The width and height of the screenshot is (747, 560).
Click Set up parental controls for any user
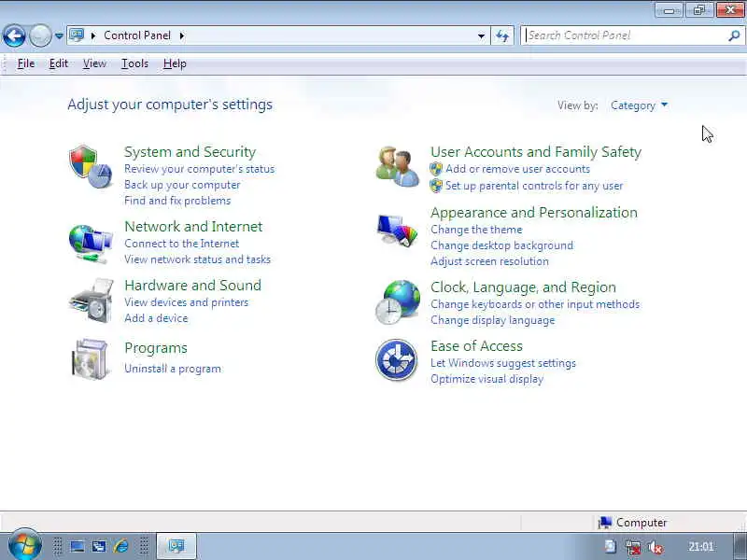[x=534, y=186]
